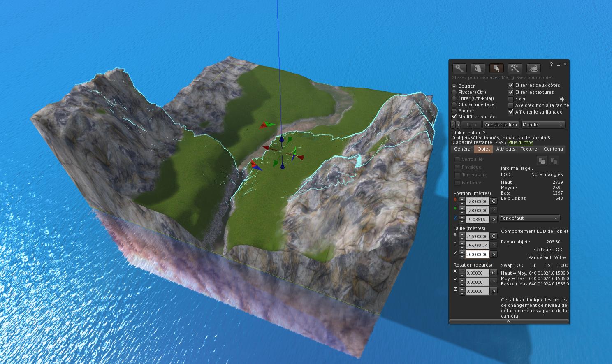
Task: Select the Focus magnifier tool
Action: click(459, 68)
